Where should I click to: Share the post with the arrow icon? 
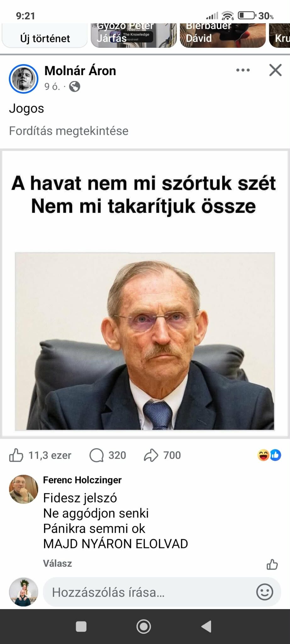point(151,455)
